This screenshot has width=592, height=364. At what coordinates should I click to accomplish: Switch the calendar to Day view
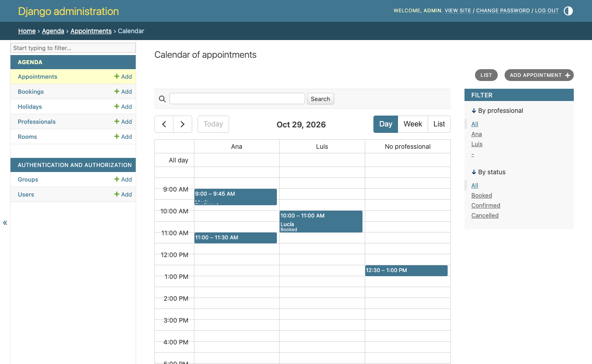pyautogui.click(x=386, y=124)
